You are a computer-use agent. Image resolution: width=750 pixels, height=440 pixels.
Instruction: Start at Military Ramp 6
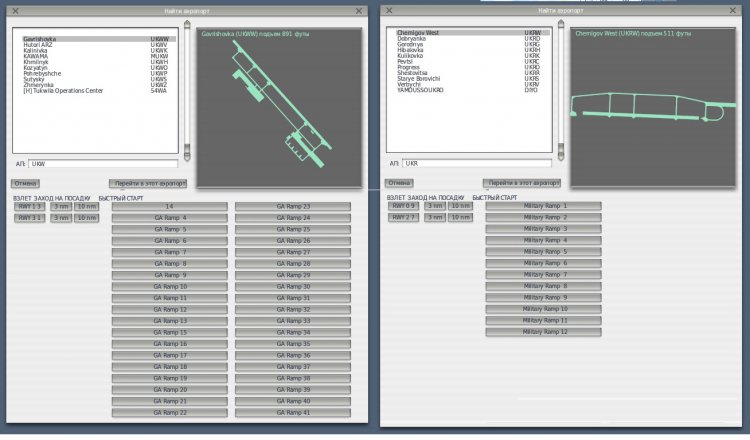pyautogui.click(x=543, y=264)
